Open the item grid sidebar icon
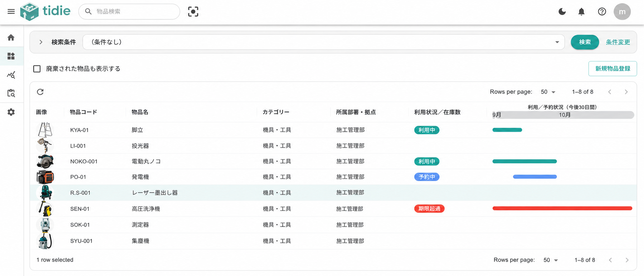 point(11,56)
